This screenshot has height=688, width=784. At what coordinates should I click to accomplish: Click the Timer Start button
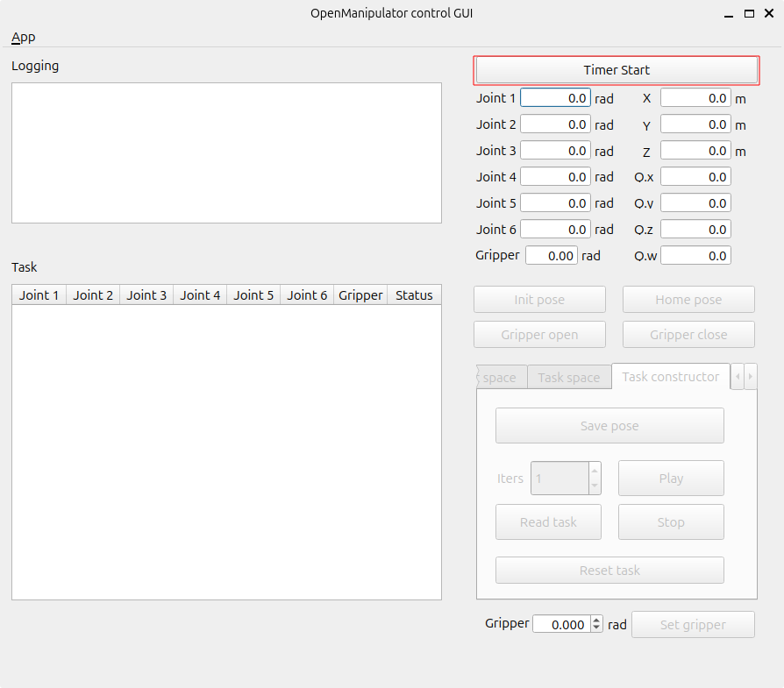[617, 70]
